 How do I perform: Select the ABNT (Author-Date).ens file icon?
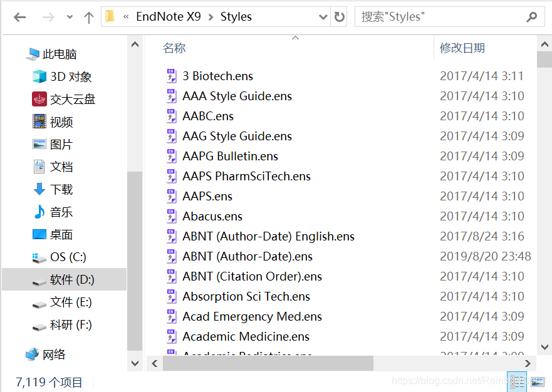pos(171,257)
